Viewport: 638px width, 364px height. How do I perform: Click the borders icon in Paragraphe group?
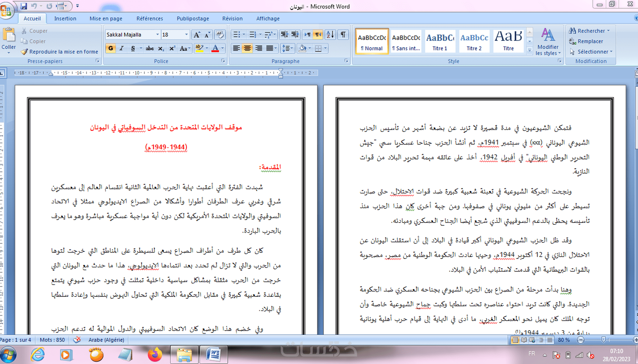[318, 48]
